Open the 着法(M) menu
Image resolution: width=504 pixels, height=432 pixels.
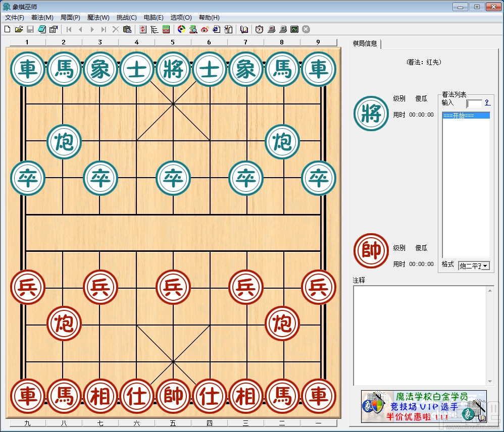(42, 18)
